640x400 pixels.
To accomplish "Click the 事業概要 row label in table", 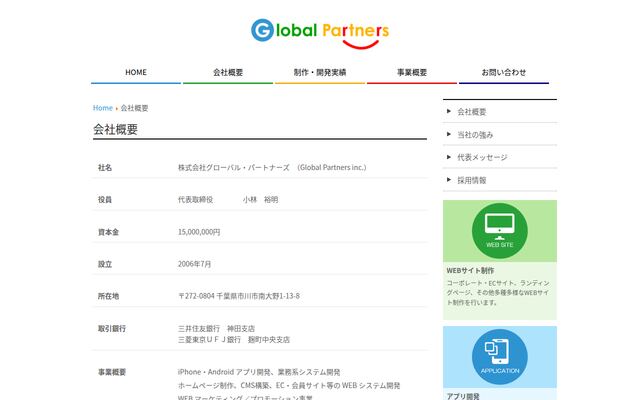I will 112,372.
